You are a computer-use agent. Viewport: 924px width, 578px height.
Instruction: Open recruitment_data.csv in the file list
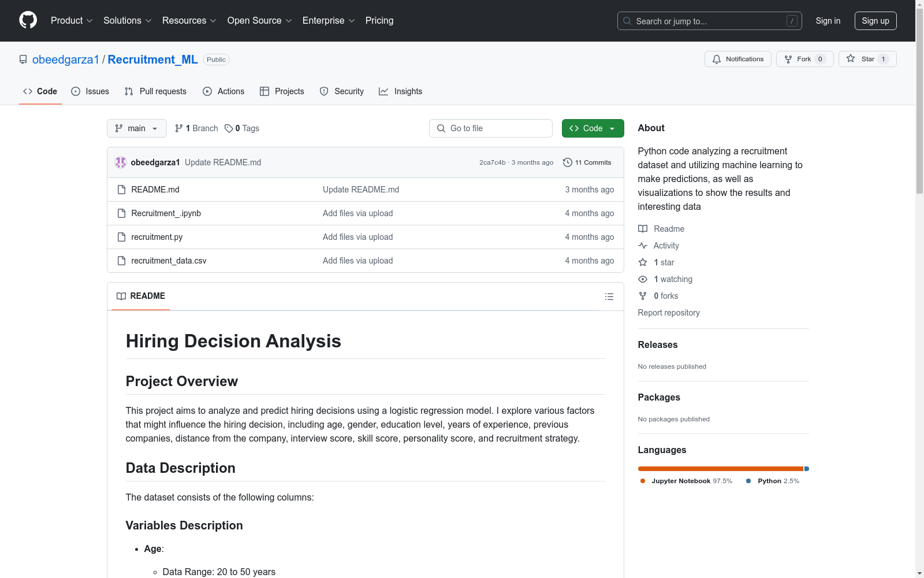(169, 261)
